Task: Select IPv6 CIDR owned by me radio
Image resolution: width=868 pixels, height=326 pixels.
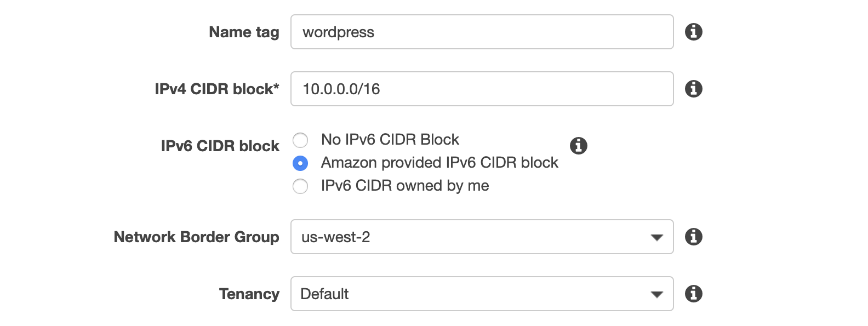Action: pyautogui.click(x=300, y=186)
